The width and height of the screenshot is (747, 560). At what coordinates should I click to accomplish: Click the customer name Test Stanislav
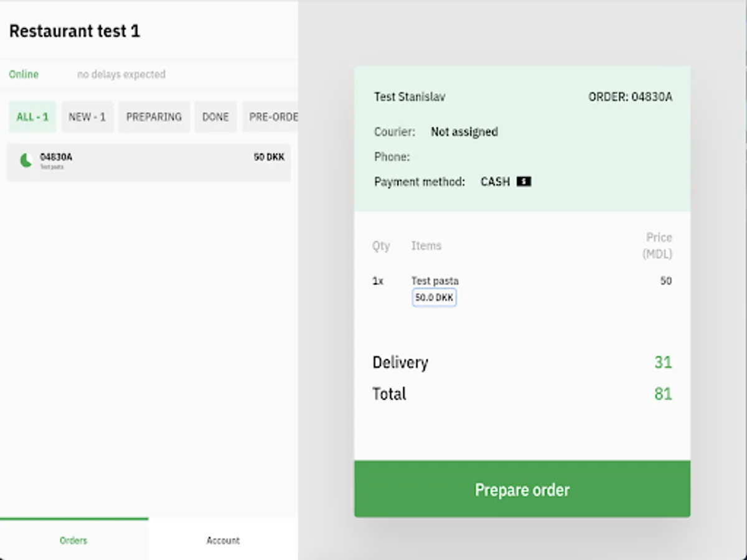point(410,96)
